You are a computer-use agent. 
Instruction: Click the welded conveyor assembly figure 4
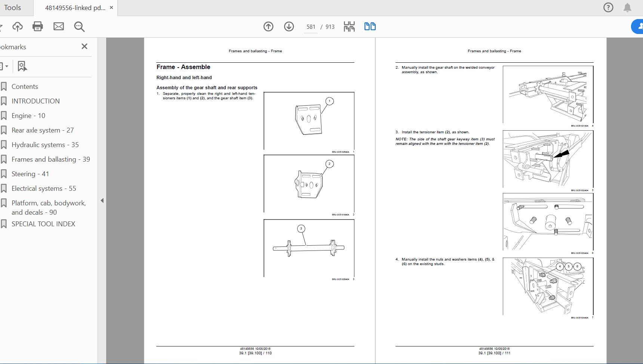tap(548, 94)
